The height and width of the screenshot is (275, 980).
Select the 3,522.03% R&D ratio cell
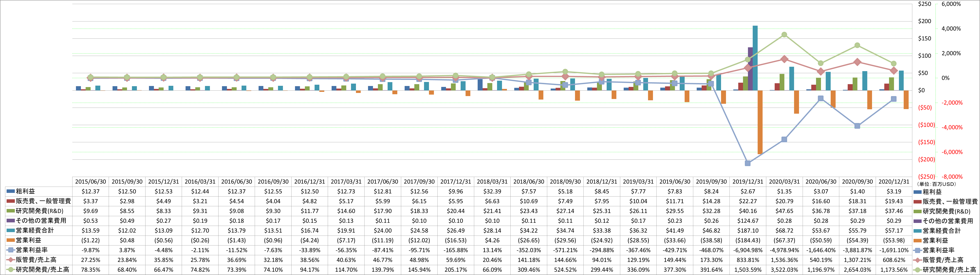[784, 270]
